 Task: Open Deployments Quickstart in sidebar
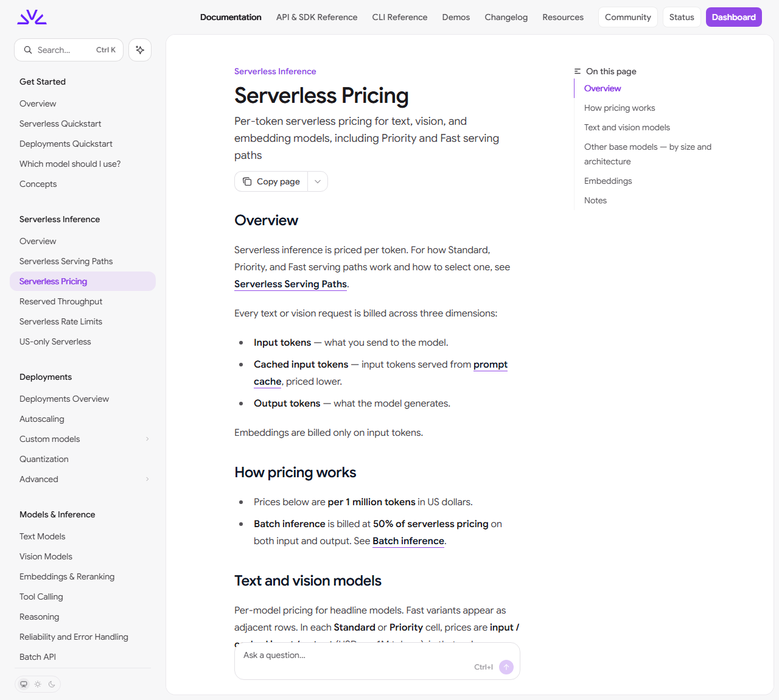click(83, 144)
